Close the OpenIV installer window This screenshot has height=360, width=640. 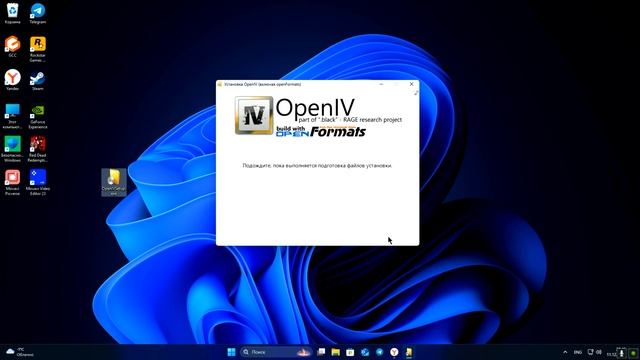[x=411, y=84]
